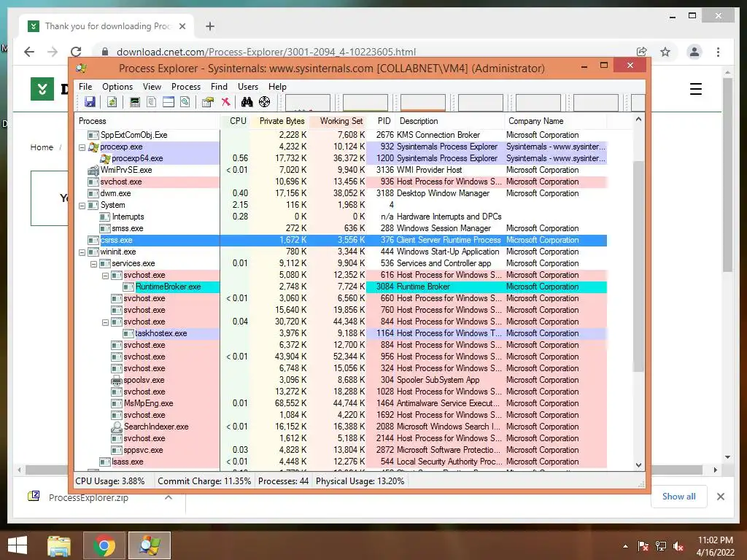Viewport: 747px width, 560px height.
Task: Click the process list vertical scrollbar thumb
Action: click(638, 265)
